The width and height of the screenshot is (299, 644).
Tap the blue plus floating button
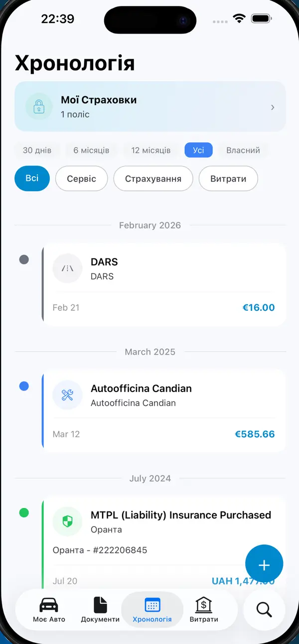click(x=264, y=564)
